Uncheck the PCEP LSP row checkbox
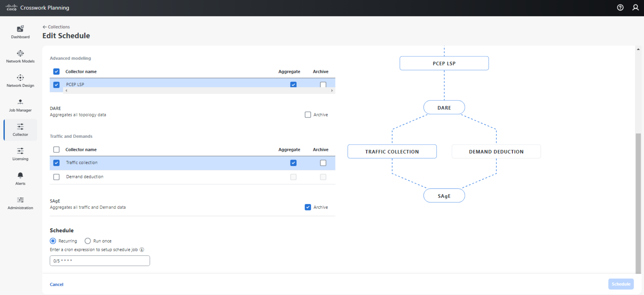 (56, 85)
